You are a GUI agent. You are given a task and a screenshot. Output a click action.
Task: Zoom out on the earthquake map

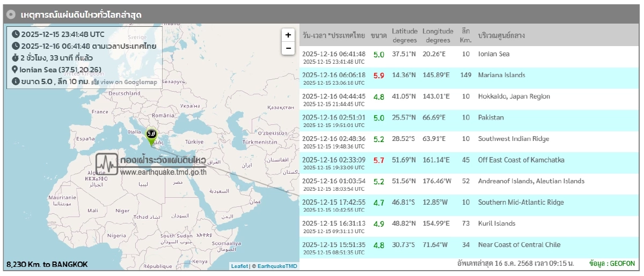[288, 48]
